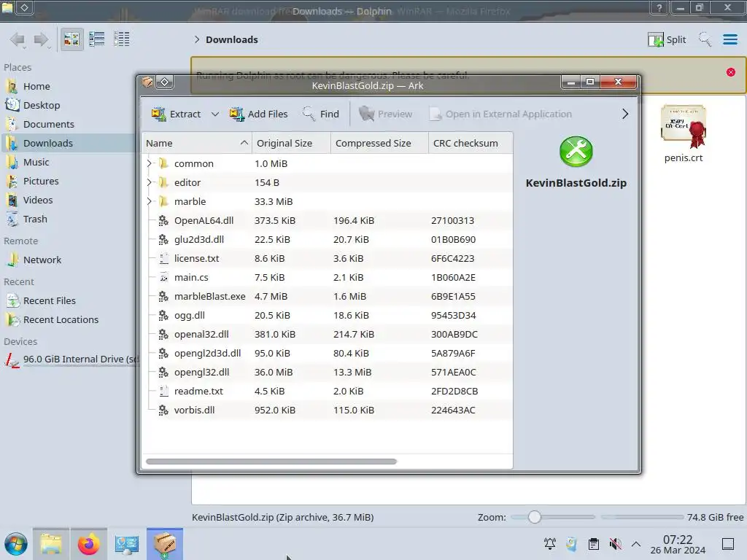Show more Ark toolbar items chevron

point(625,114)
